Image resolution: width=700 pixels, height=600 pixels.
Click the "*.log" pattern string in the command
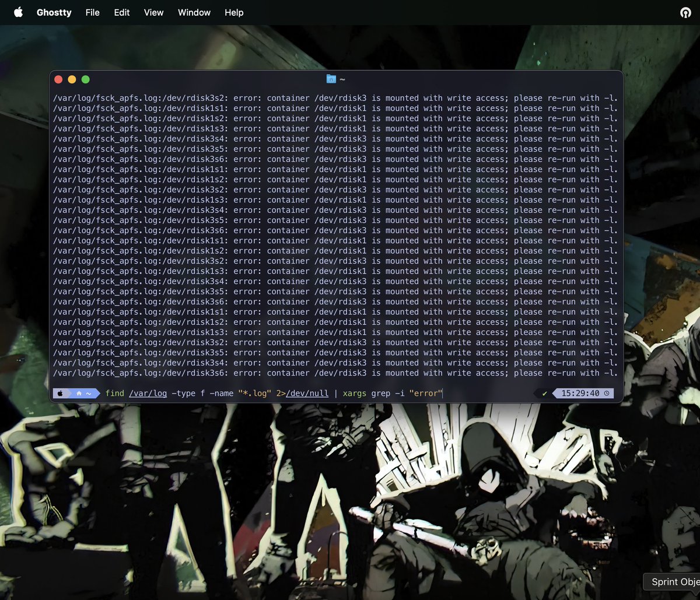coord(254,394)
